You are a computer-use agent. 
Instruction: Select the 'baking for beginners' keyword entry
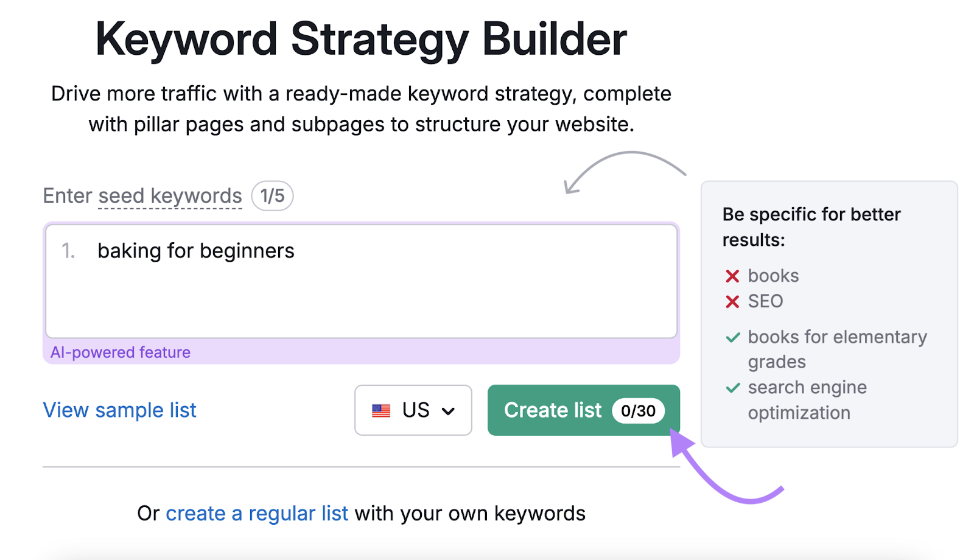coord(196,250)
